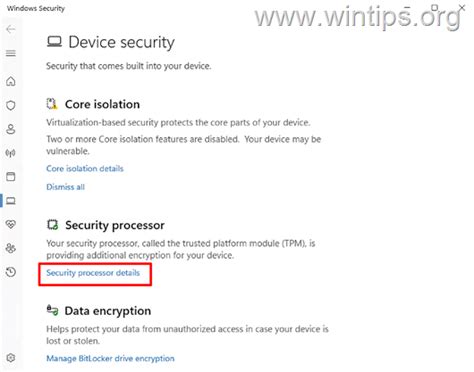Click the Dismiss all link
This screenshot has height=372, width=474.
(65, 187)
